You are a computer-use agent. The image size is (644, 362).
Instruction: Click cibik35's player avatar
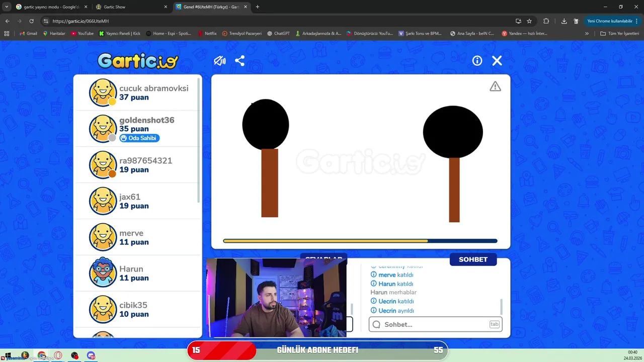pyautogui.click(x=103, y=309)
